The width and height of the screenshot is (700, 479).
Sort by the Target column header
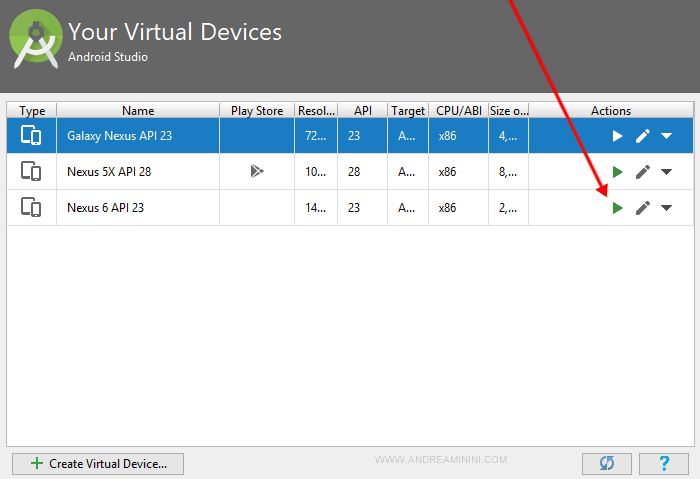click(408, 110)
